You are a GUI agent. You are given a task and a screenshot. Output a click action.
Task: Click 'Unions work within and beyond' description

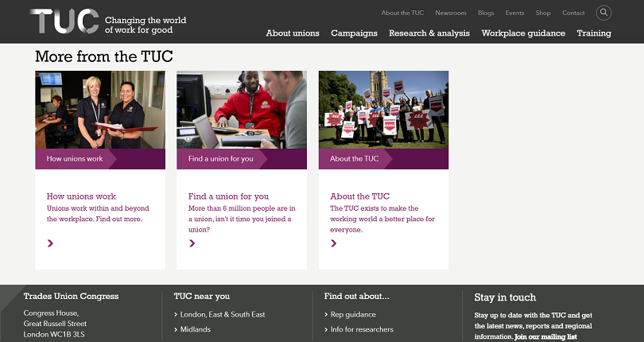[x=98, y=214]
